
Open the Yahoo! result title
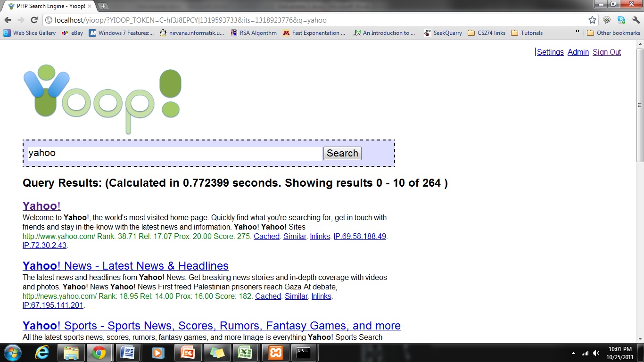pos(41,206)
